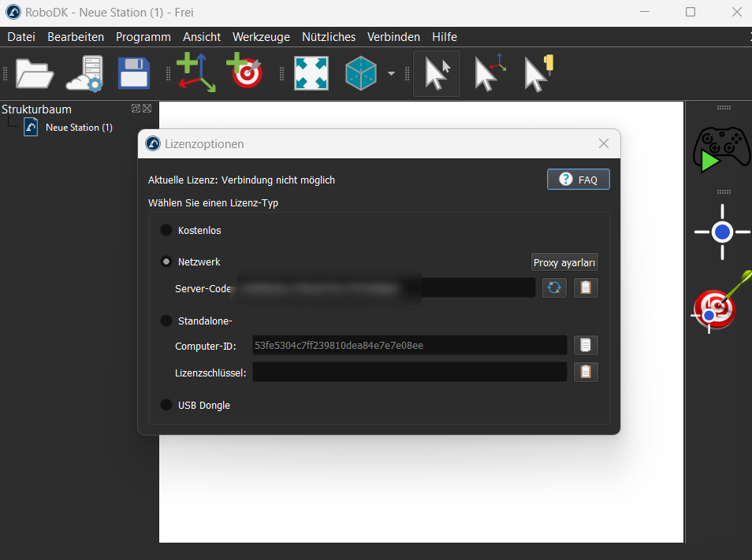Select the Kostenlos license option
The width and height of the screenshot is (752, 560).
pos(166,230)
